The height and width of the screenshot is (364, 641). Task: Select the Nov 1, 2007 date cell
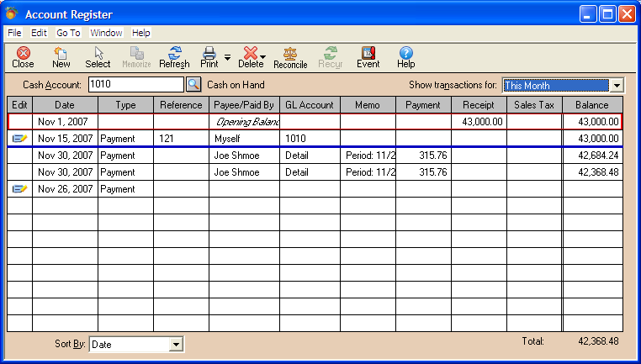65,122
